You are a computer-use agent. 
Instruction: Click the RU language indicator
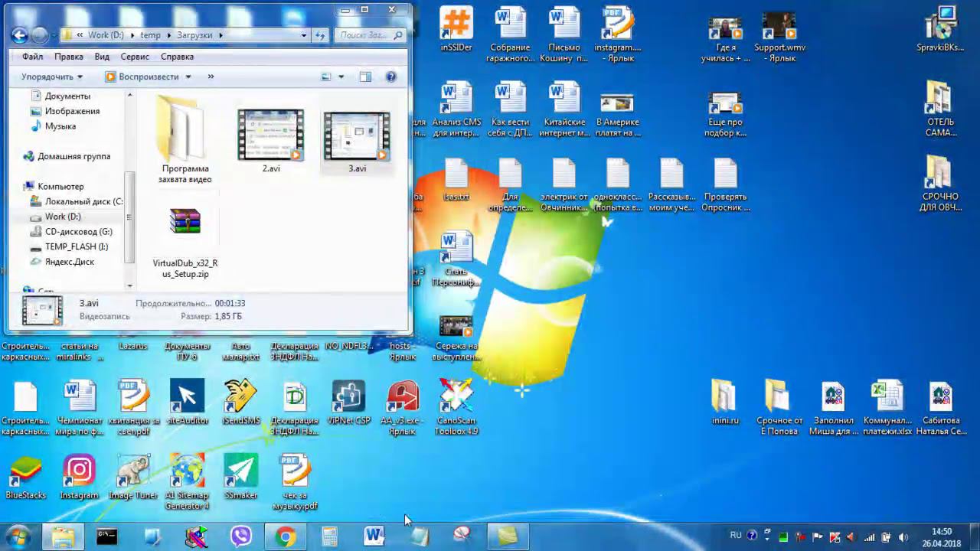[x=736, y=536]
